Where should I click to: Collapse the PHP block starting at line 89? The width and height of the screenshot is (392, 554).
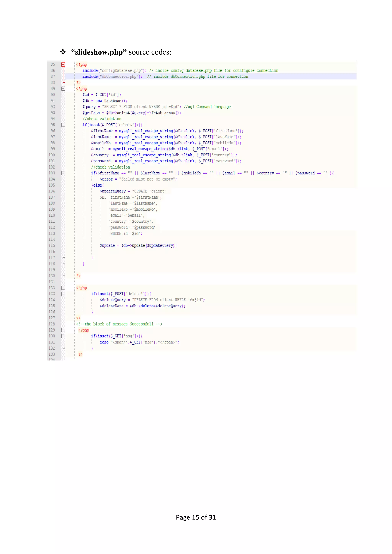click(x=63, y=89)
